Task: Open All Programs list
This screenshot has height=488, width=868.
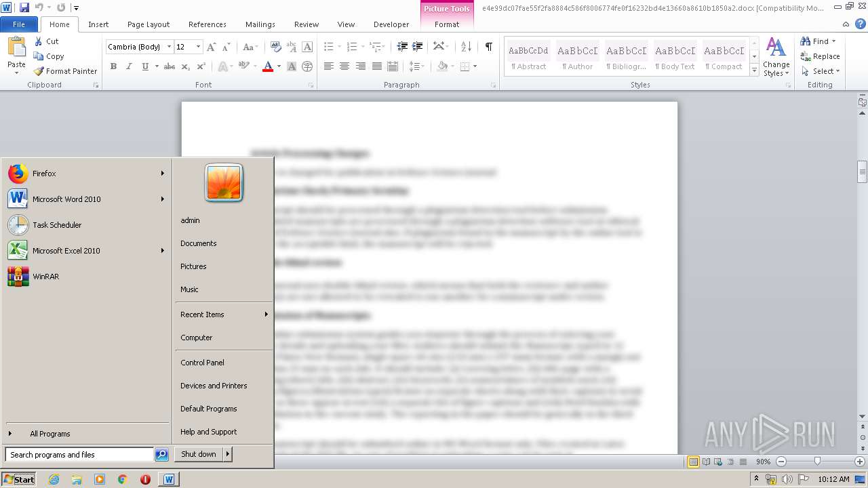Action: click(x=50, y=434)
